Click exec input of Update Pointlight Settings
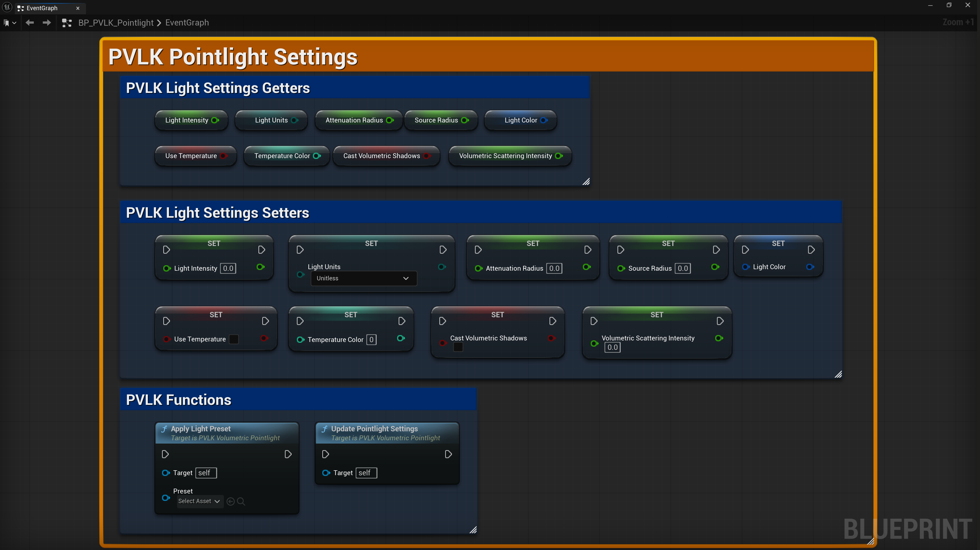Screen dimensions: 980x550 coord(325,454)
